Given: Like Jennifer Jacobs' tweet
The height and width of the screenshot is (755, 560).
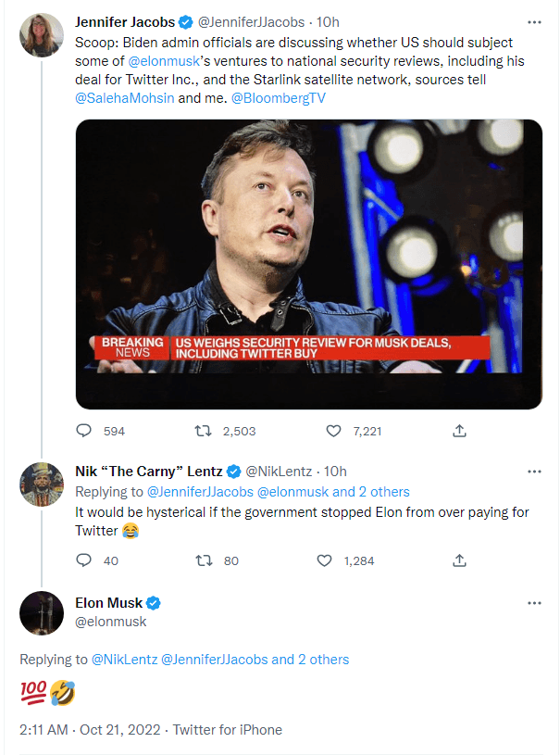Looking at the screenshot, I should coord(334,431).
